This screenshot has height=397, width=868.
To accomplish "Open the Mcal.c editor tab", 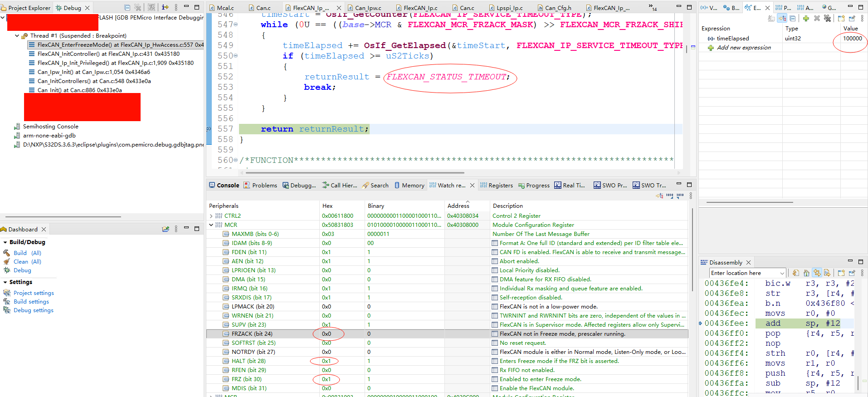I will [x=221, y=8].
